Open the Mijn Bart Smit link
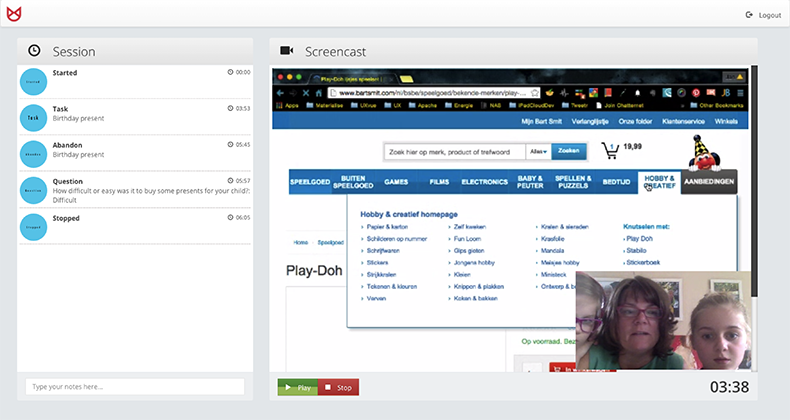Screen dimensions: 790x420 [542, 121]
